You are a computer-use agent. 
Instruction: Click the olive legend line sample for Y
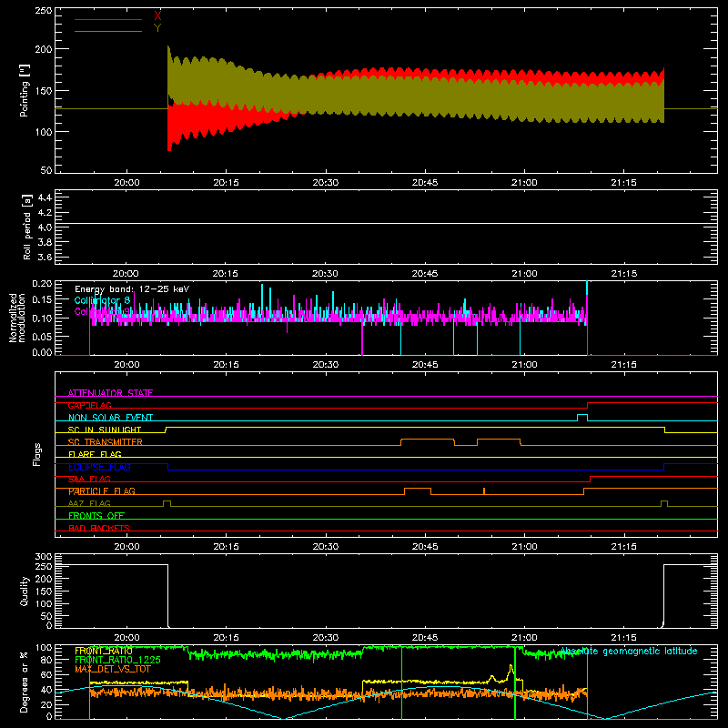108,32
